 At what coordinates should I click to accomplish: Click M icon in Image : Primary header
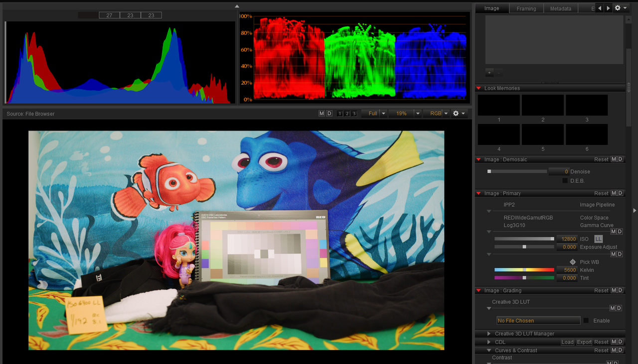click(x=614, y=193)
